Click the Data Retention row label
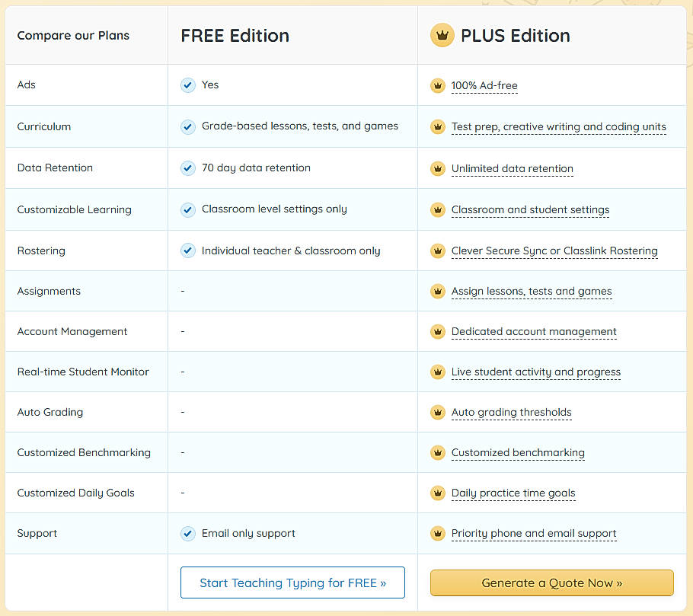The width and height of the screenshot is (693, 616). click(55, 168)
